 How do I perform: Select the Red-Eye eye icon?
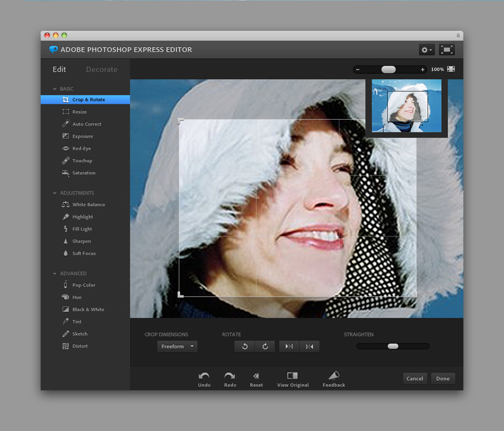(x=66, y=148)
